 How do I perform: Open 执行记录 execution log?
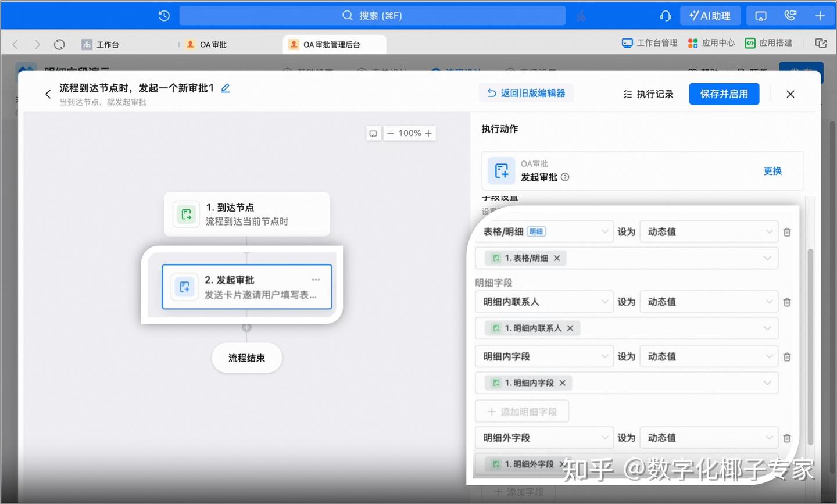(648, 94)
